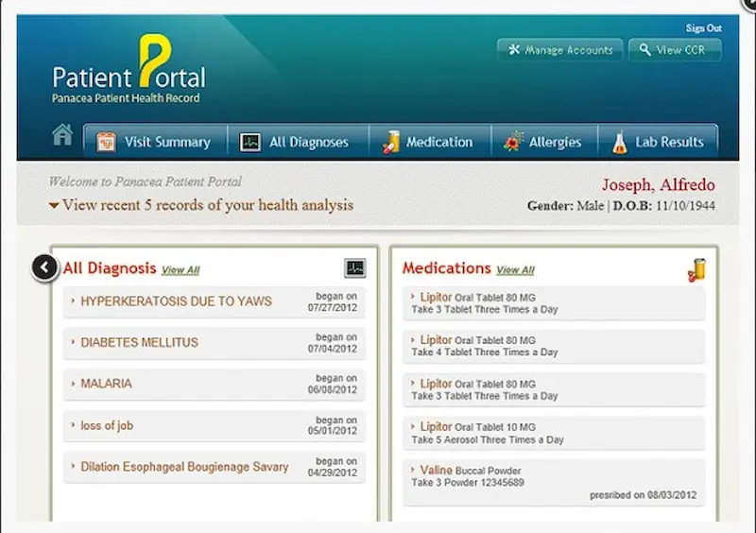Go to the home icon
Image resolution: width=756 pixels, height=533 pixels.
(x=62, y=134)
